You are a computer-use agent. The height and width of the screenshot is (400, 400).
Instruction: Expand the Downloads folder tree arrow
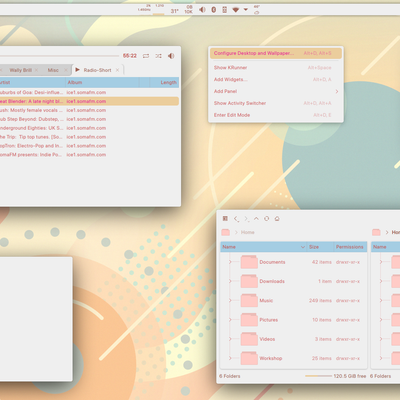[x=230, y=281]
